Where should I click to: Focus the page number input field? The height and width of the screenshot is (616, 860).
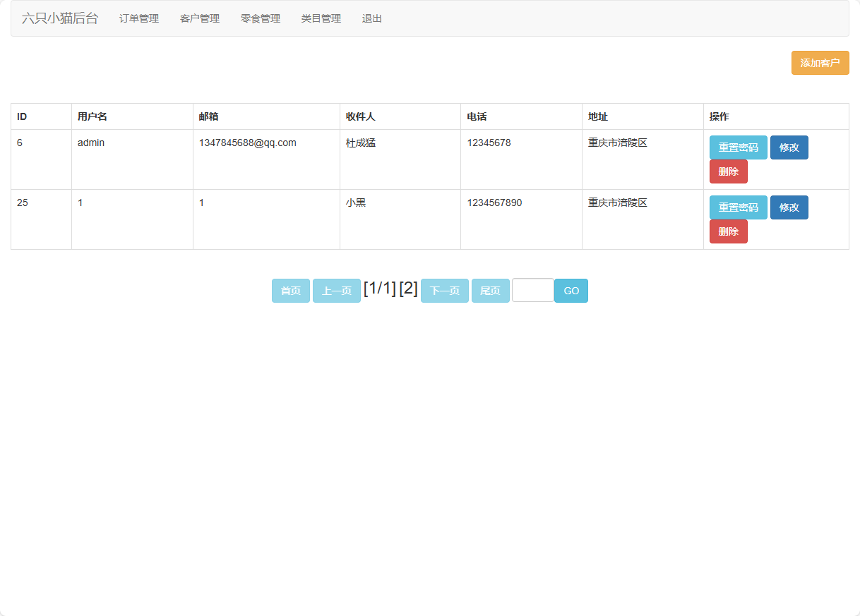(x=533, y=291)
